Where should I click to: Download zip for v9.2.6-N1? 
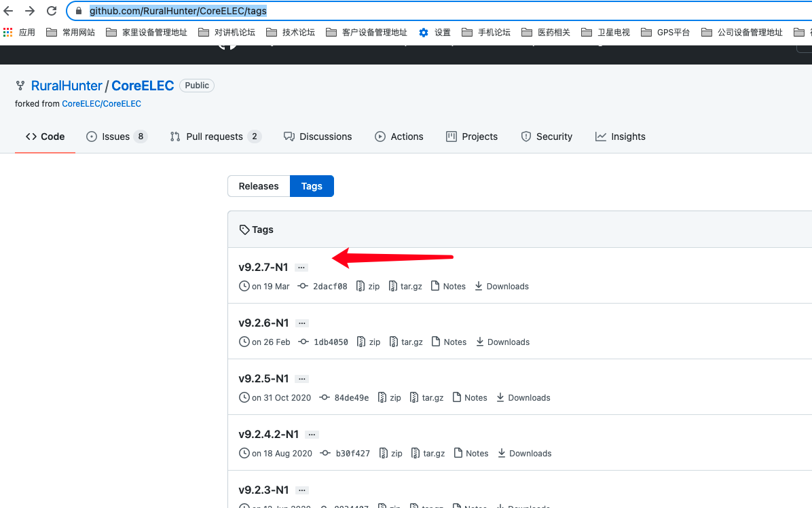click(x=369, y=342)
